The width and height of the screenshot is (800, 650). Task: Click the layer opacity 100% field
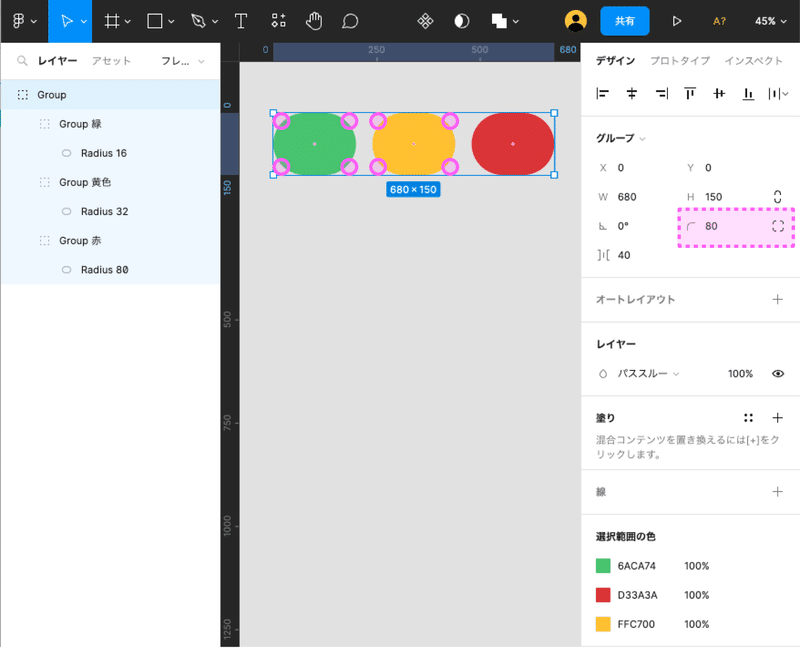click(x=740, y=373)
